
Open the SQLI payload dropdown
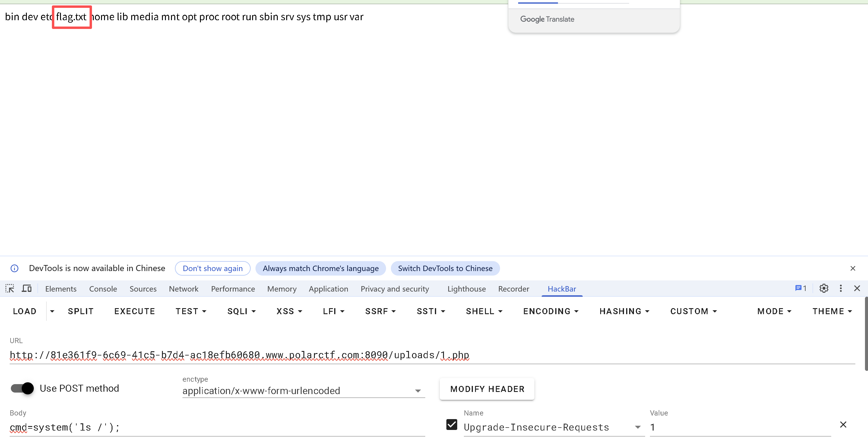241,311
